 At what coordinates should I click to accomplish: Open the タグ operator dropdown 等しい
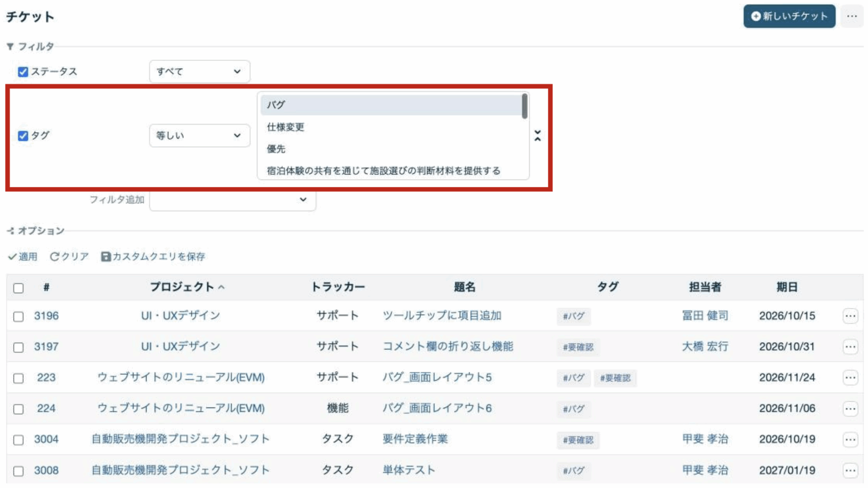tap(199, 135)
